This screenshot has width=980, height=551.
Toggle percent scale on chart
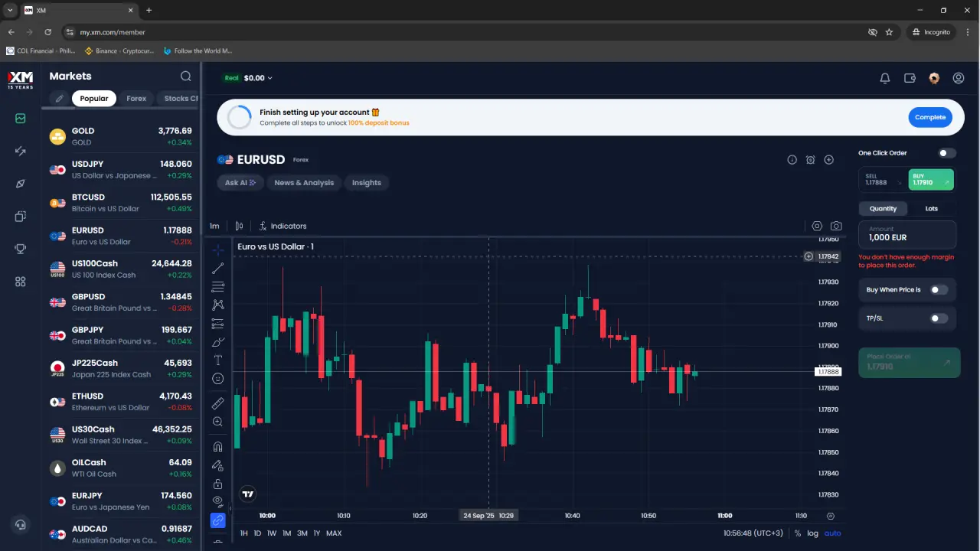798,533
